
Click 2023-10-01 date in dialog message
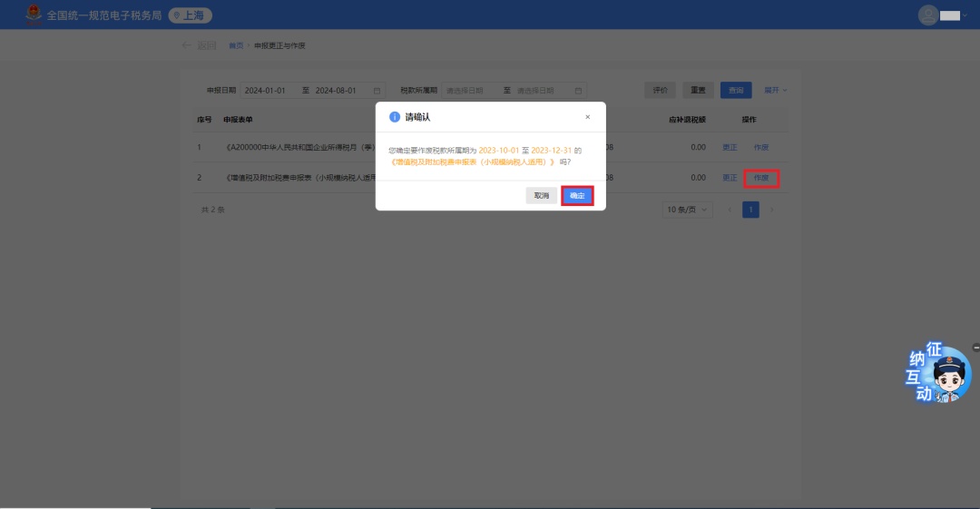[x=499, y=151]
